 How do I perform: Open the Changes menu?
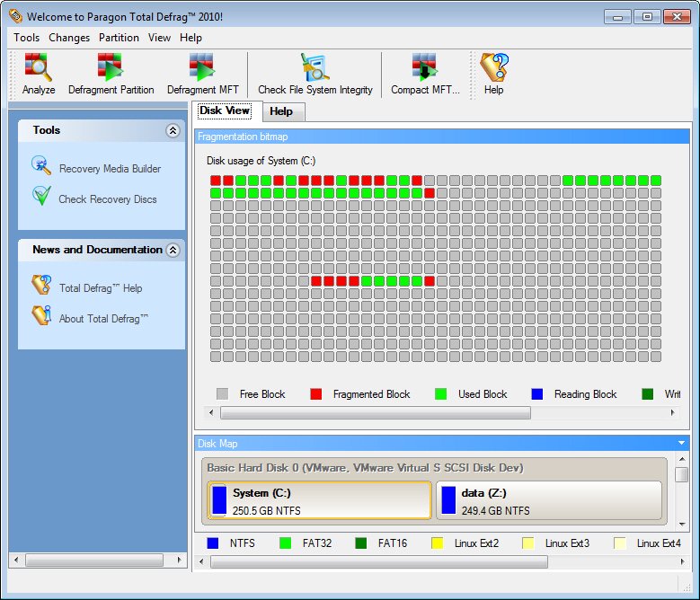point(69,38)
